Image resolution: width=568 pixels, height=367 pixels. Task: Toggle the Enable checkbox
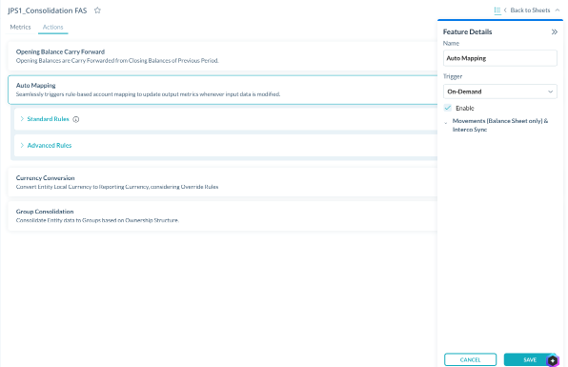(x=448, y=108)
